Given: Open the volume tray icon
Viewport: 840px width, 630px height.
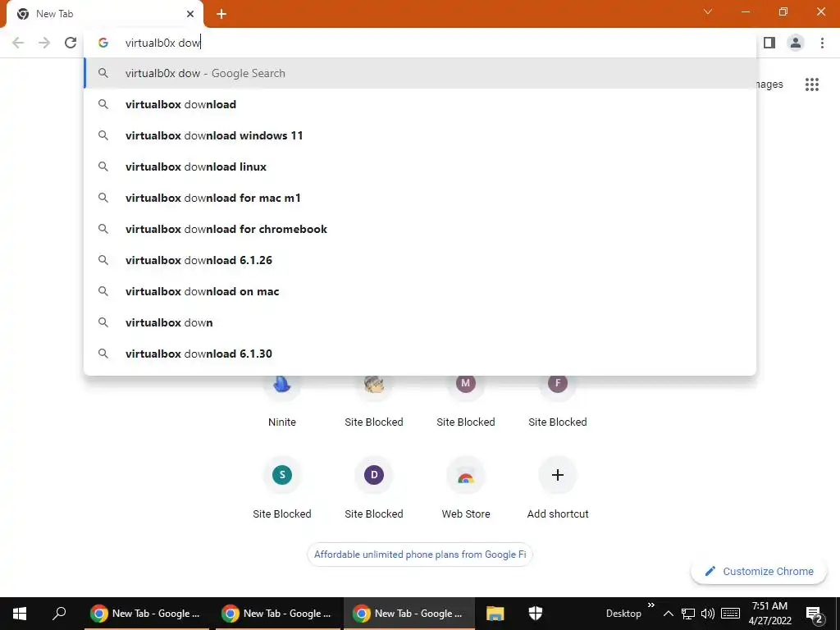Looking at the screenshot, I should point(708,614).
